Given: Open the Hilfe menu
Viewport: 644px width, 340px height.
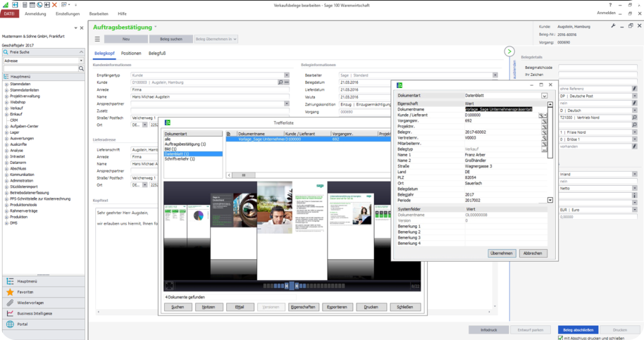Looking at the screenshot, I should 123,13.
